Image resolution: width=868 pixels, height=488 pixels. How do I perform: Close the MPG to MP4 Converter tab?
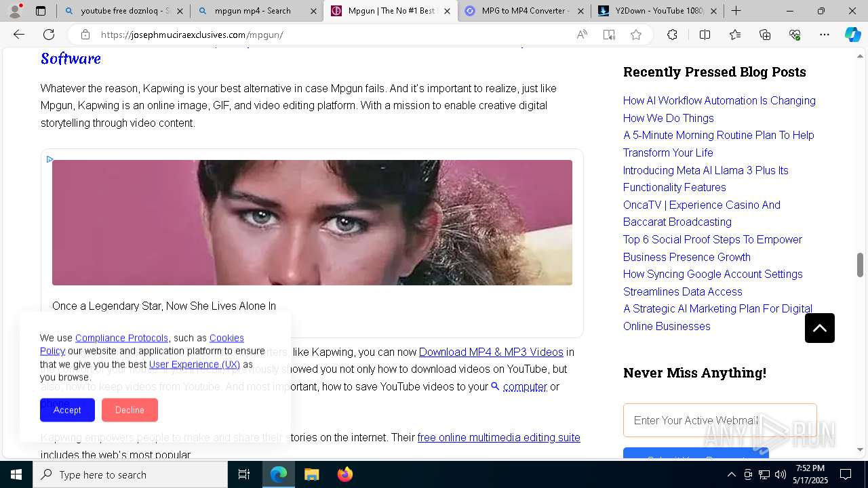click(580, 11)
